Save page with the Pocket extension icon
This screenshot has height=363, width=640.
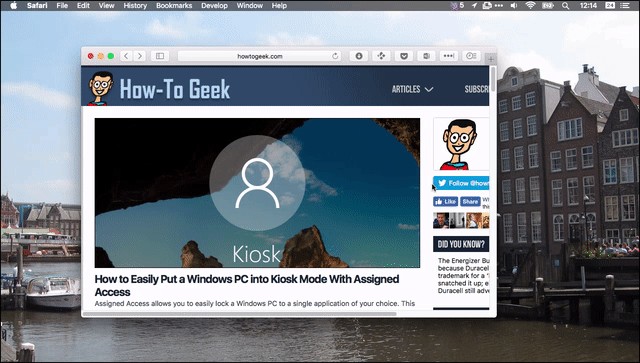404,56
